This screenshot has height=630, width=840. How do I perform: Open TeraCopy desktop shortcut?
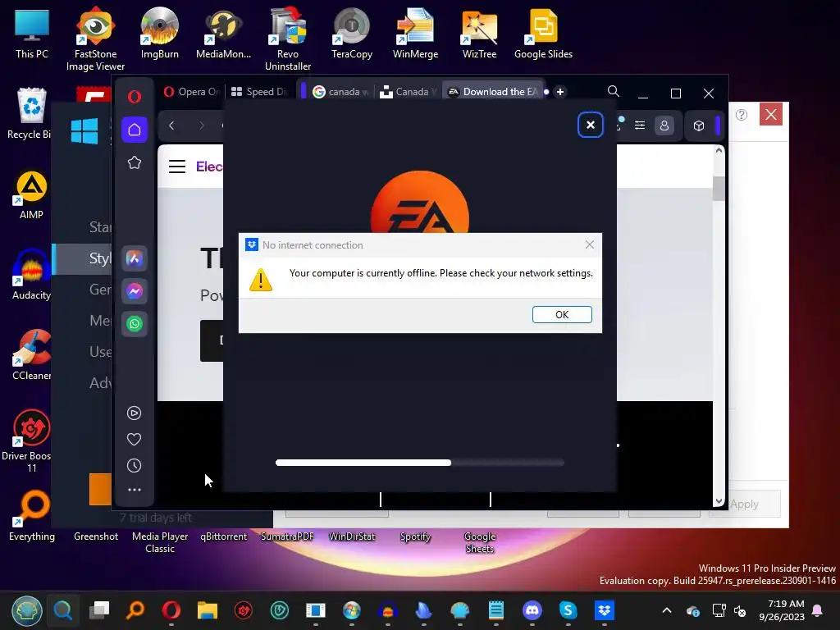click(351, 33)
